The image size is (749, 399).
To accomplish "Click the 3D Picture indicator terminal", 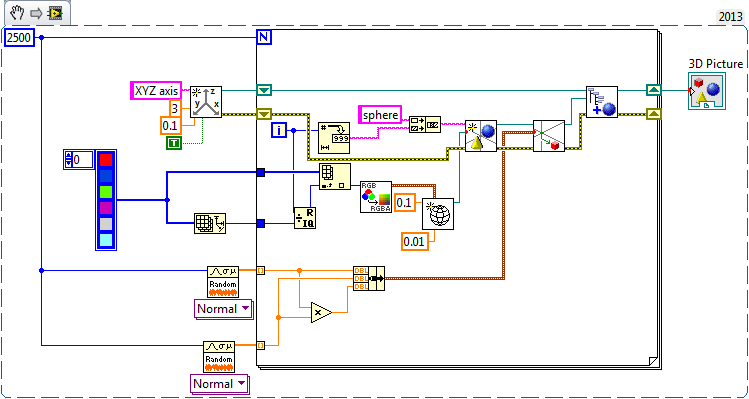I will [x=707, y=91].
